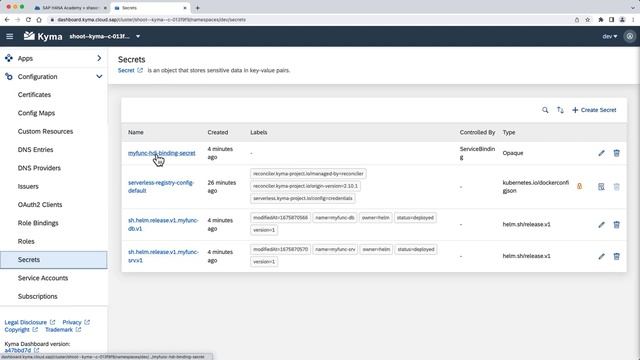Click Create Secret button
The width and height of the screenshot is (640, 360).
point(594,110)
